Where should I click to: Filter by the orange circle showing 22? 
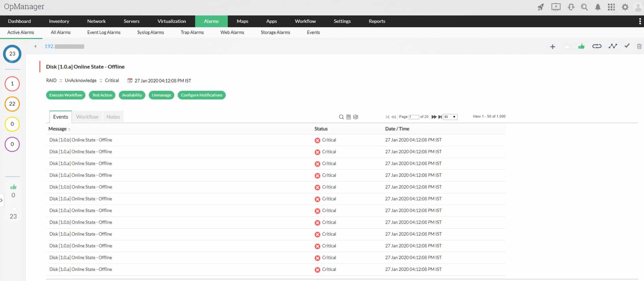click(x=12, y=104)
